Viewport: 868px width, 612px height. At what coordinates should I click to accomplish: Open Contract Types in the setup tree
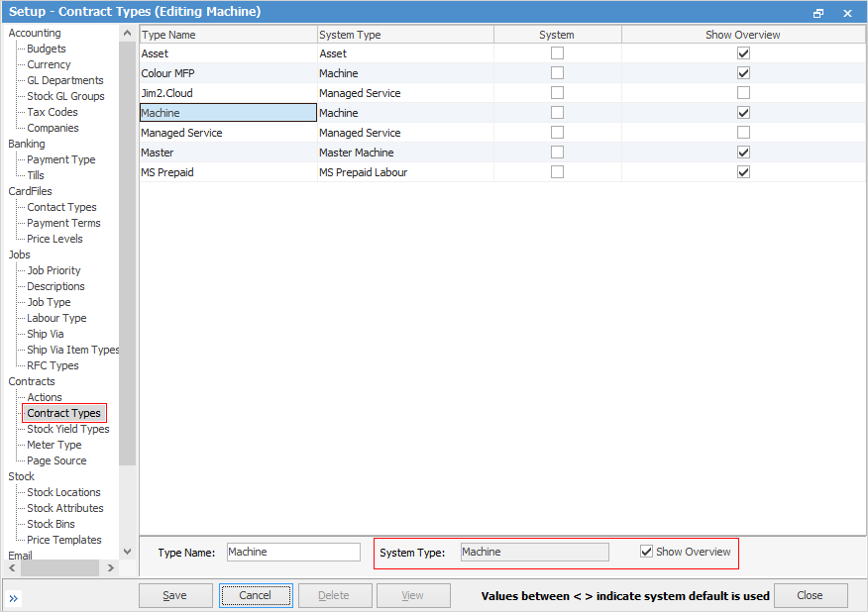tap(63, 413)
